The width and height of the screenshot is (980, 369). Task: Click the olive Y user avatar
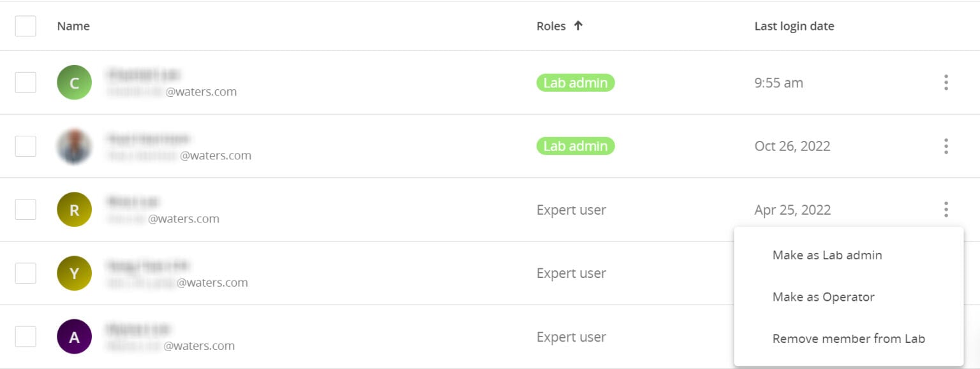[x=74, y=273]
